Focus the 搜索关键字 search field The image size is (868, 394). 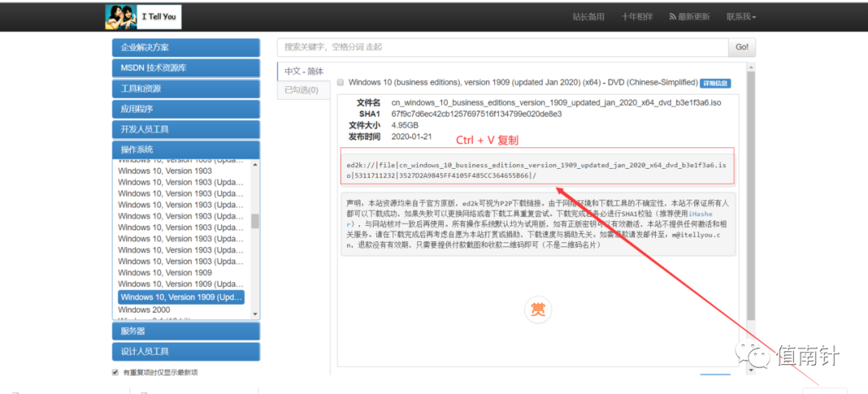point(502,47)
